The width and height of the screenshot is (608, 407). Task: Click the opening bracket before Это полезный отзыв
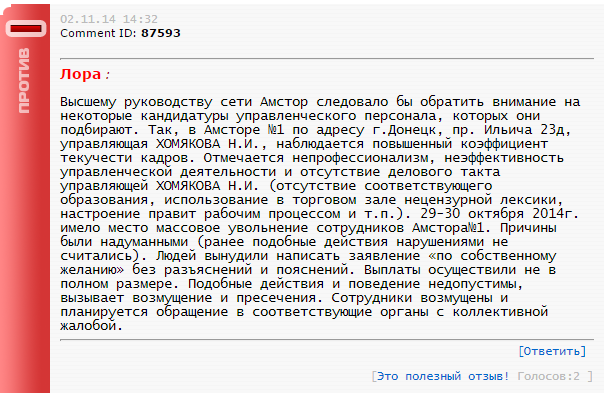(x=372, y=376)
